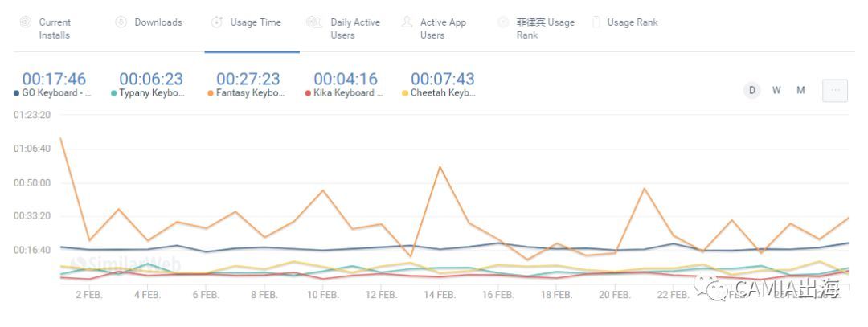Toggle the GO Keyboard legend dot

click(x=17, y=93)
